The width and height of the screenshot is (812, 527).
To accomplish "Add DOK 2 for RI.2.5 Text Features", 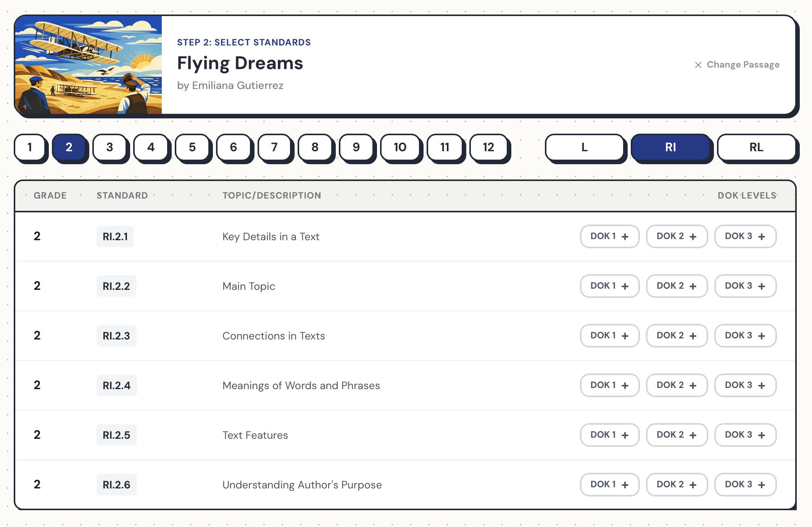I will pyautogui.click(x=677, y=435).
